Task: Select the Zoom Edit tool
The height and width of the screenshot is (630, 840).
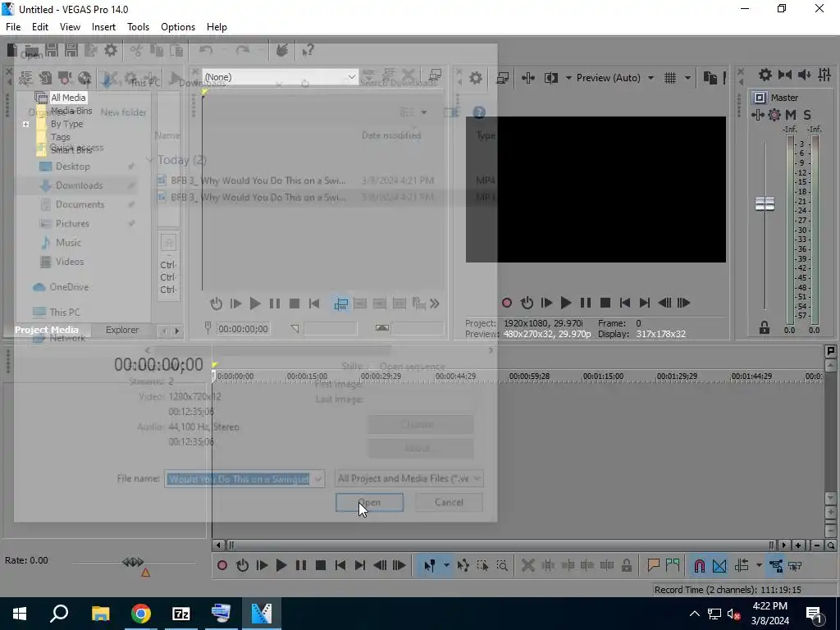Action: point(502,566)
